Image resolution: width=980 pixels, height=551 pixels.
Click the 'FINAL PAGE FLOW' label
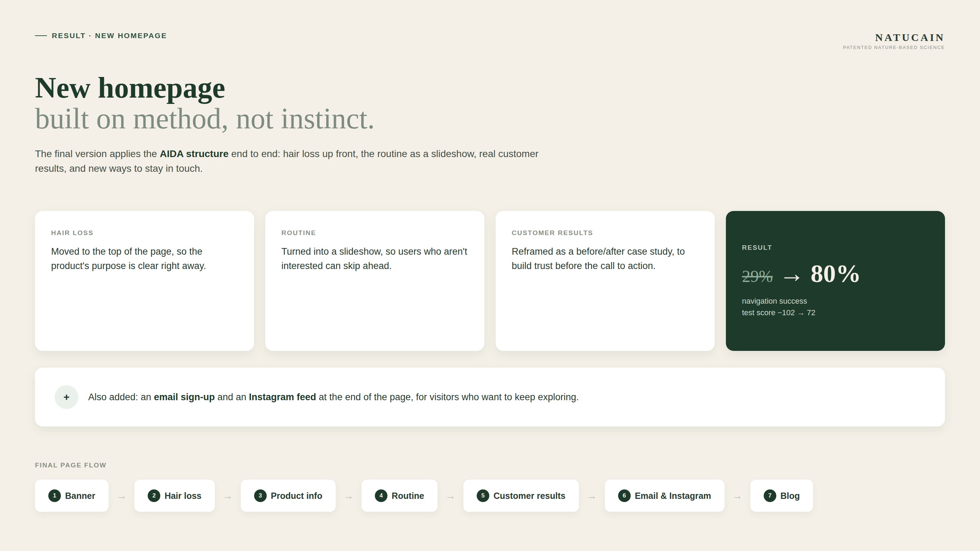click(71, 465)
